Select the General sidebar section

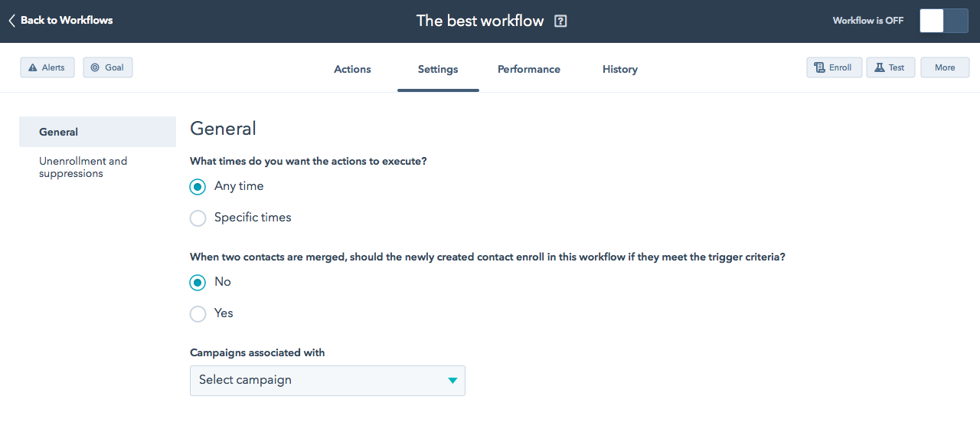(x=59, y=132)
